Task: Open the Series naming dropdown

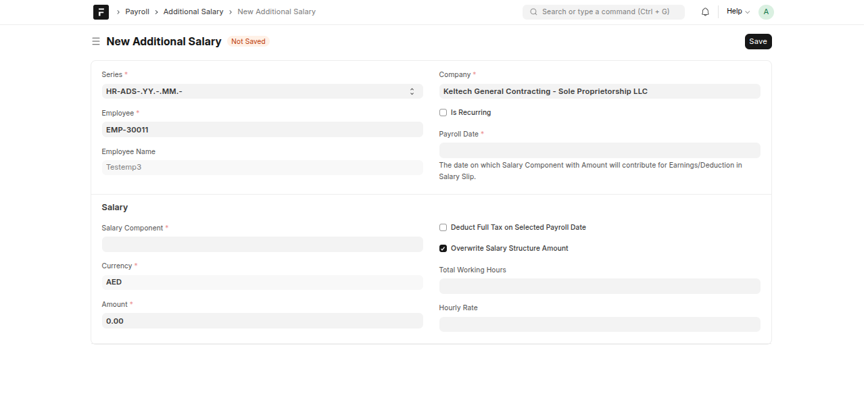Action: point(262,91)
